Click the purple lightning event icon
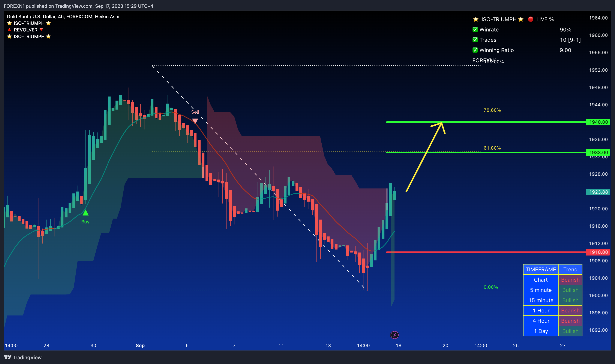 [394, 335]
